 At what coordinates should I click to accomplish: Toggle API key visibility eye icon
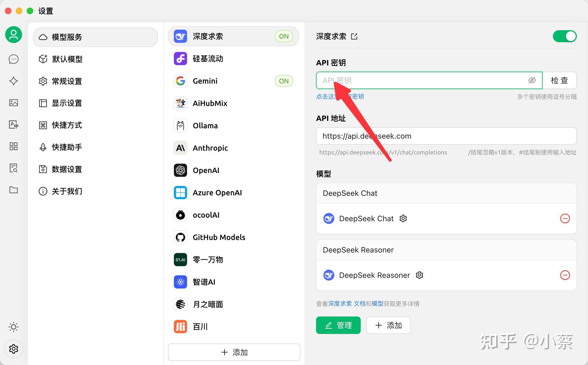click(532, 80)
